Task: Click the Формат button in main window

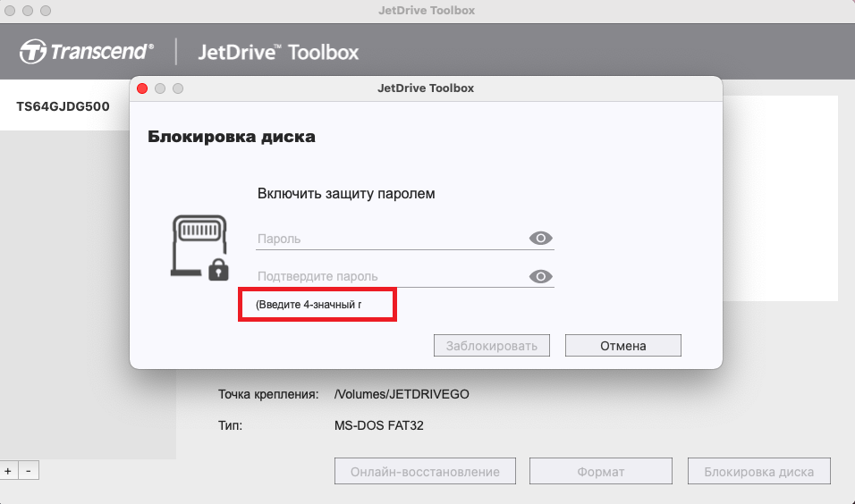Action: 600,471
